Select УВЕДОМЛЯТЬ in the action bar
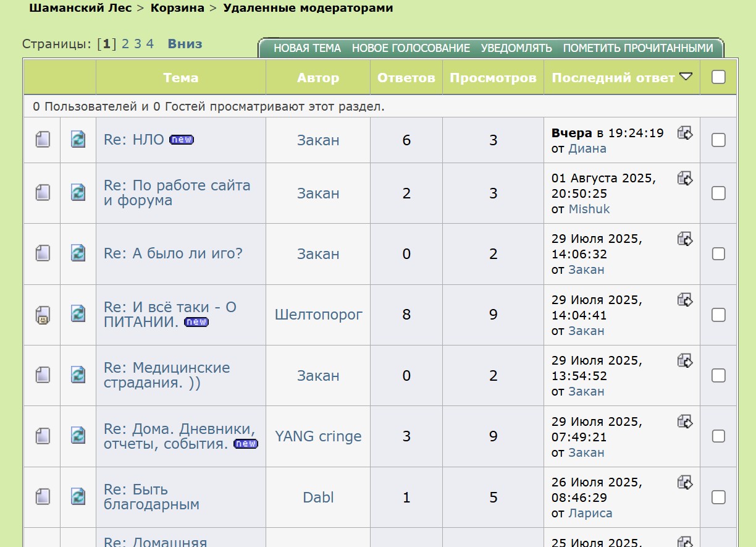756x547 pixels. [x=516, y=48]
